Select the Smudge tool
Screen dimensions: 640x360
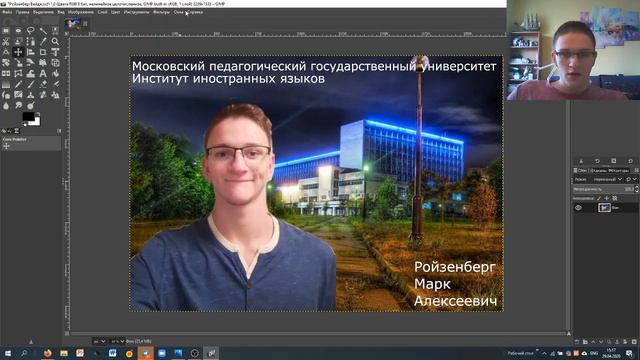coord(18,106)
